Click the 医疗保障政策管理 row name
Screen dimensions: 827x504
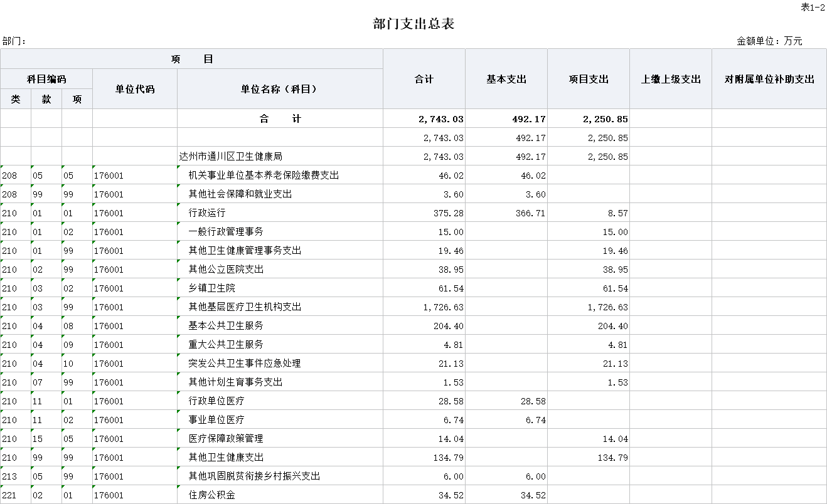[226, 438]
